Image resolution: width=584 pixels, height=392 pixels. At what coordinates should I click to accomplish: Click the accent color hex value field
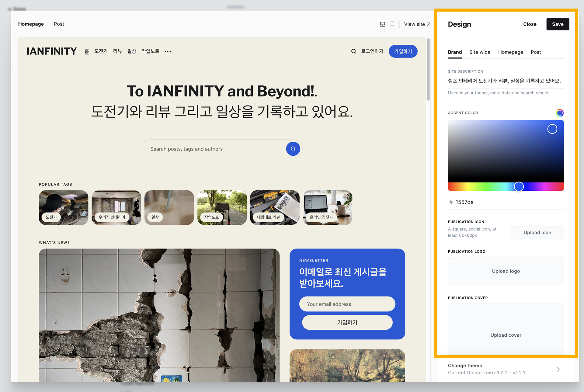coord(506,202)
